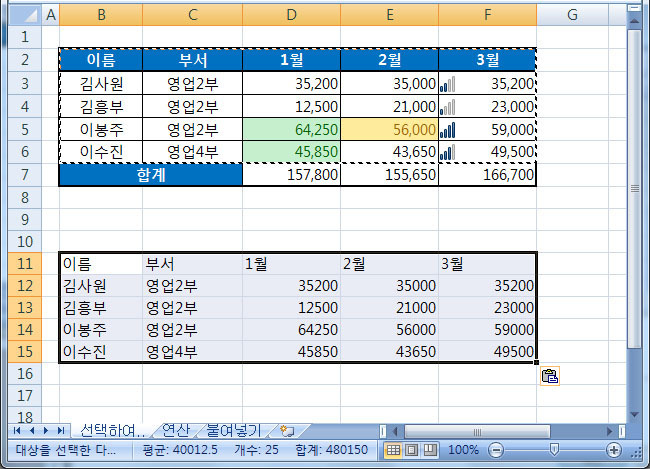Click signal bars icon in cell F5
Screen dimensions: 650x469
click(x=447, y=130)
